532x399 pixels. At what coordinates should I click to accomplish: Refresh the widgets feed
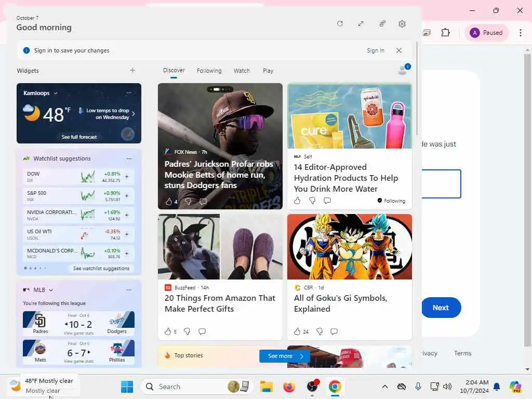click(x=340, y=24)
